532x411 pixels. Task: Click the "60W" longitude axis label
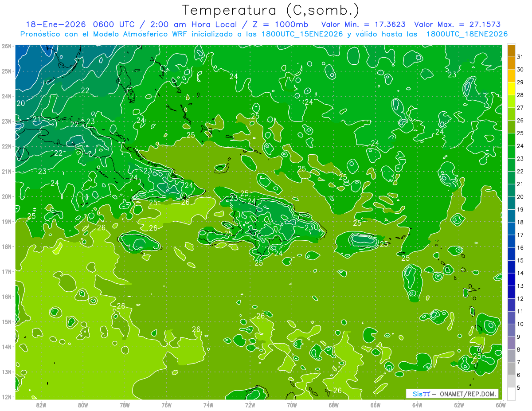point(501,405)
